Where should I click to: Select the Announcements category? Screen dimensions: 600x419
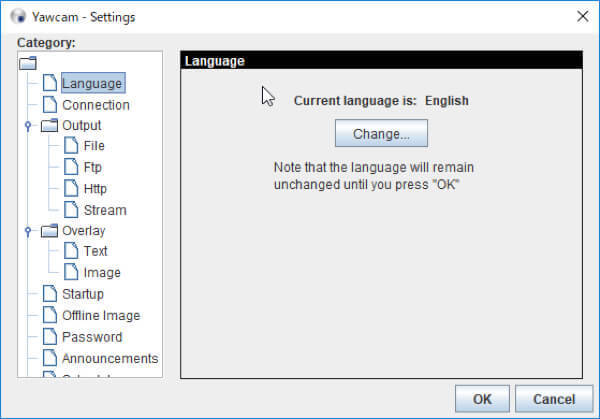pyautogui.click(x=110, y=358)
